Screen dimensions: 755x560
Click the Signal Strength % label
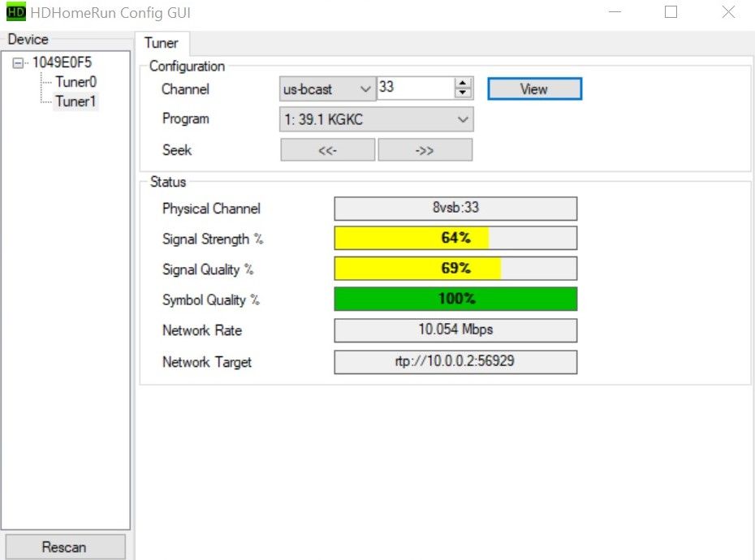(x=213, y=239)
